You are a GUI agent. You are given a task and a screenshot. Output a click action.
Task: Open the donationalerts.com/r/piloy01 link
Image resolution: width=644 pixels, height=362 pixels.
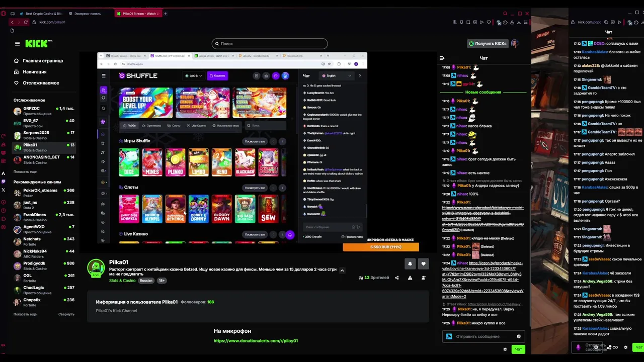click(256, 341)
